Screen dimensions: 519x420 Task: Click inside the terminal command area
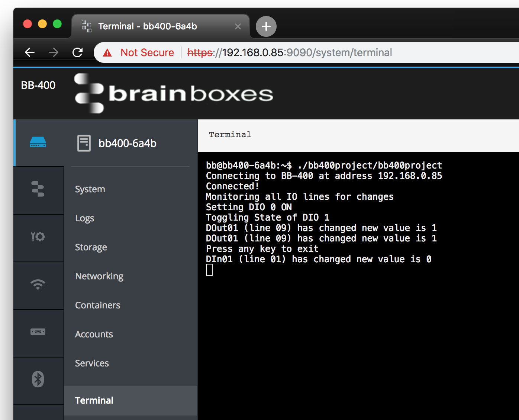coord(335,270)
